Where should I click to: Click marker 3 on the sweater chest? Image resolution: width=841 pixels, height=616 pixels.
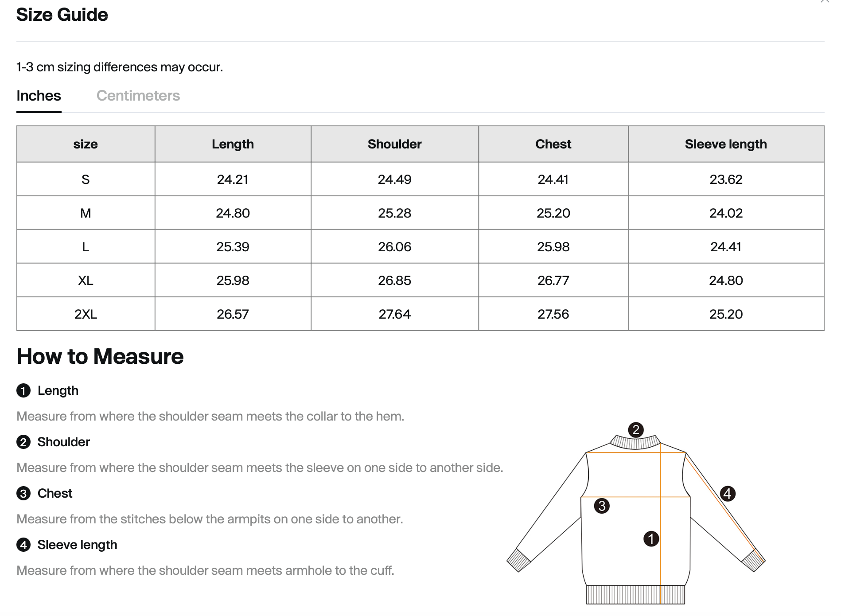[x=602, y=506]
